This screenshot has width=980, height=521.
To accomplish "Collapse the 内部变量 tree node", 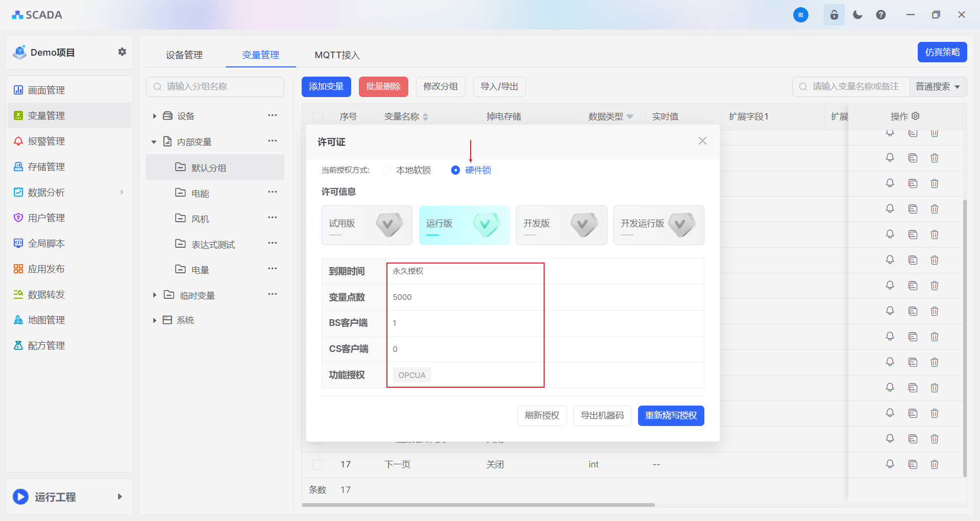I will click(154, 141).
